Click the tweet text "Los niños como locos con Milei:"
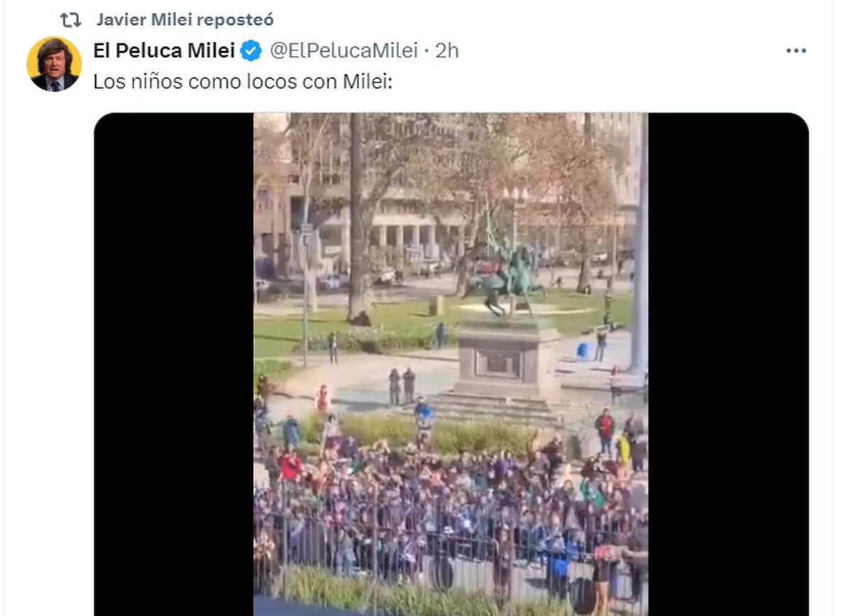Screen dimensions: 852x616 pyautogui.click(x=244, y=82)
